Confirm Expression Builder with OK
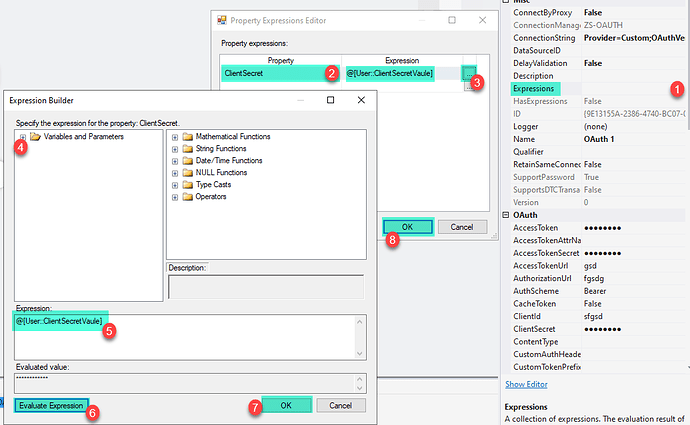The width and height of the screenshot is (690, 425). point(285,405)
